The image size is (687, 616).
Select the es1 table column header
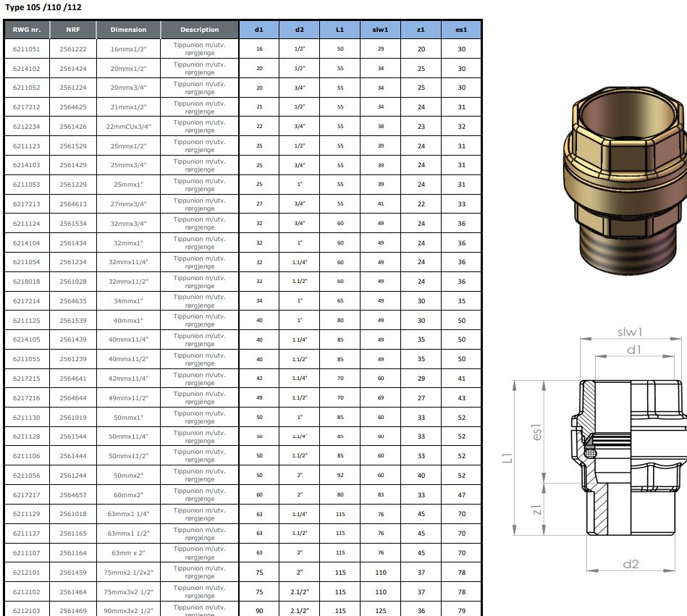click(461, 30)
